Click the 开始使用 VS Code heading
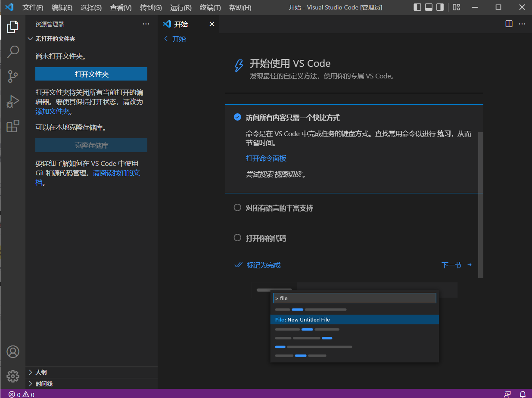Image resolution: width=532 pixels, height=398 pixels. [x=290, y=64]
